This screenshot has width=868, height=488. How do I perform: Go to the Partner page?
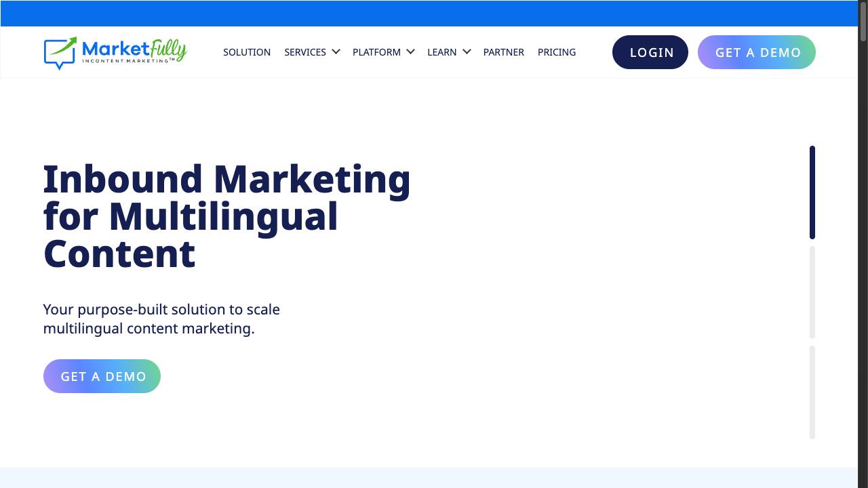(x=504, y=52)
